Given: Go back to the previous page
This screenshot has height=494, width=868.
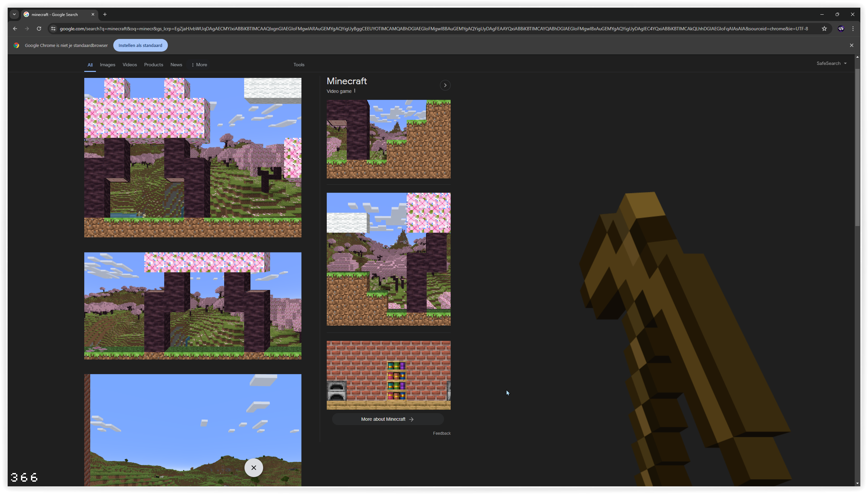Looking at the screenshot, I should coord(15,29).
